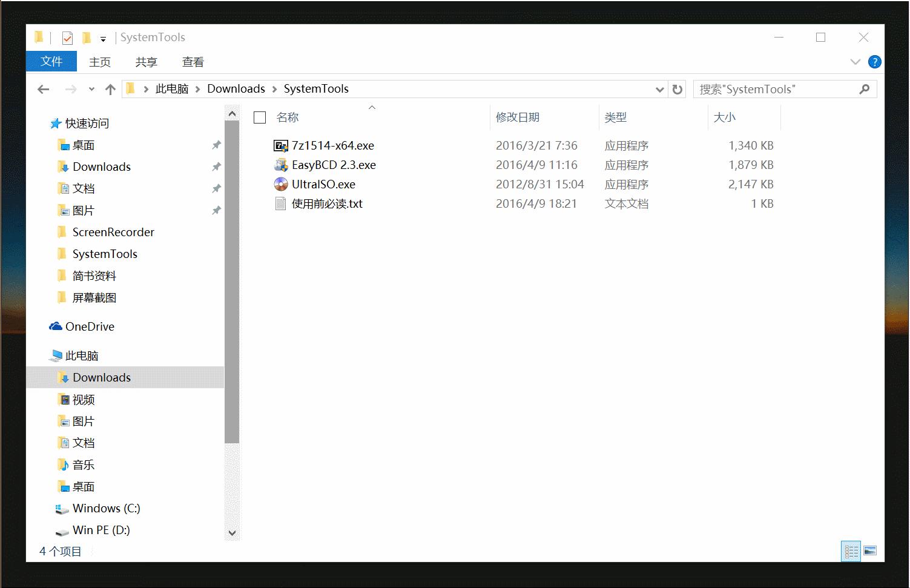
Task: Click the up-arrow navigation icon
Action: point(110,88)
